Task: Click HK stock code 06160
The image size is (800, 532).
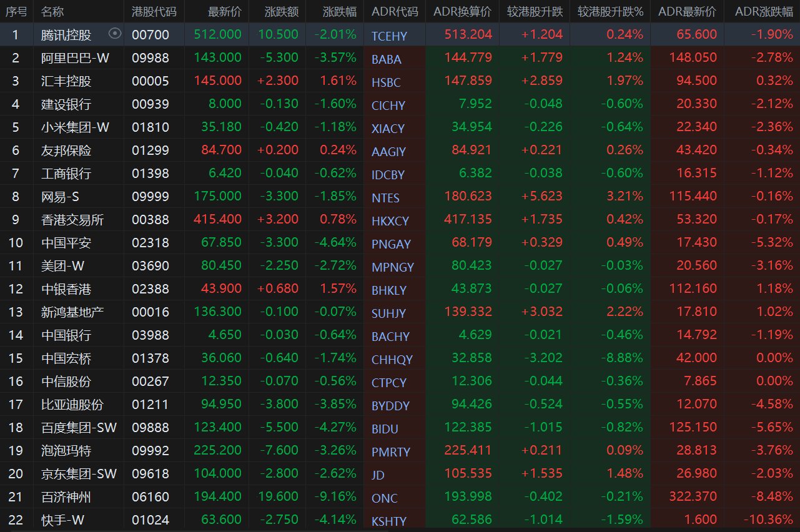Action: click(151, 497)
